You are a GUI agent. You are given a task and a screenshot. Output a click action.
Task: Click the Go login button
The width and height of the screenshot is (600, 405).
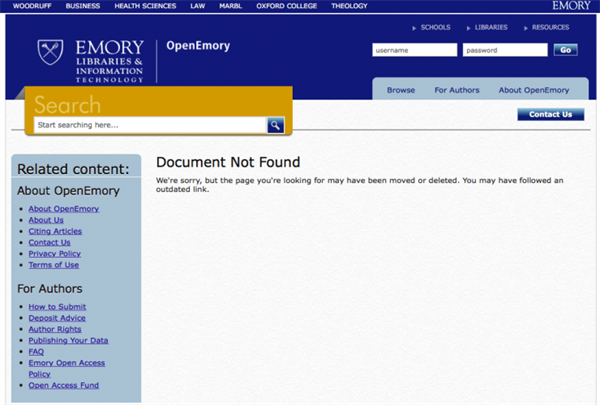click(566, 50)
